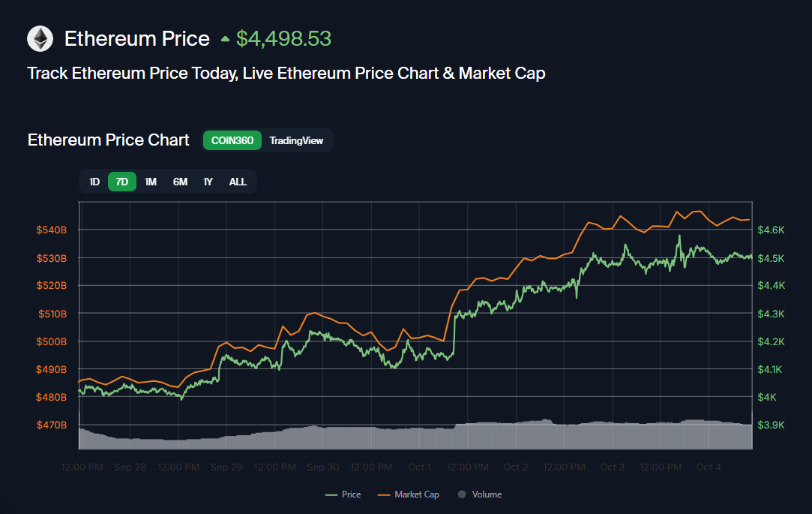The image size is (812, 514).
Task: Display the ALL time range
Action: (x=238, y=182)
